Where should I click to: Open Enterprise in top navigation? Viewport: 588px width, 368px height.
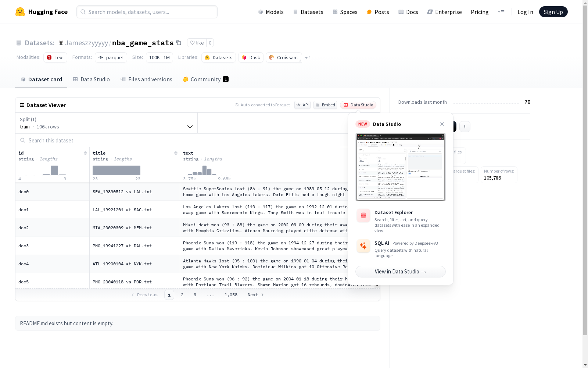(444, 12)
